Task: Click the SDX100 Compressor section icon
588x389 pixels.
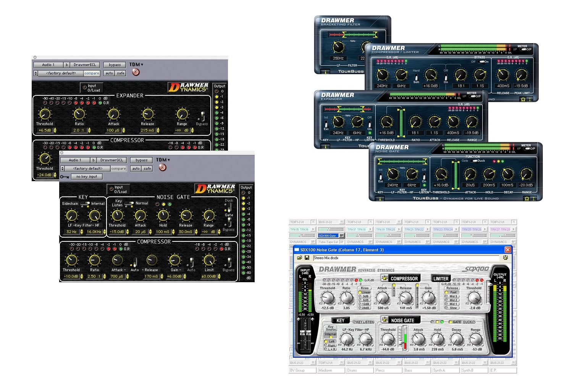Action: click(x=384, y=278)
